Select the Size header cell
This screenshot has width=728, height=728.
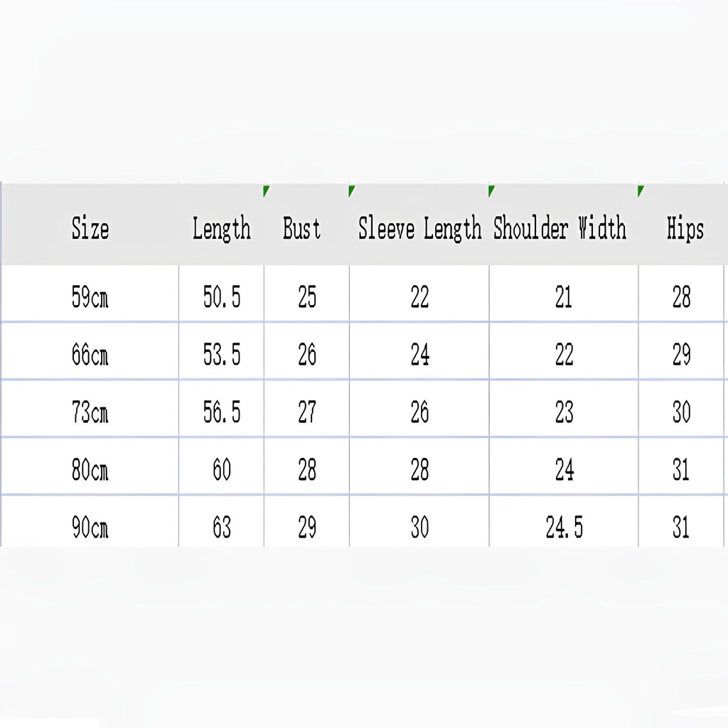[x=90, y=229]
